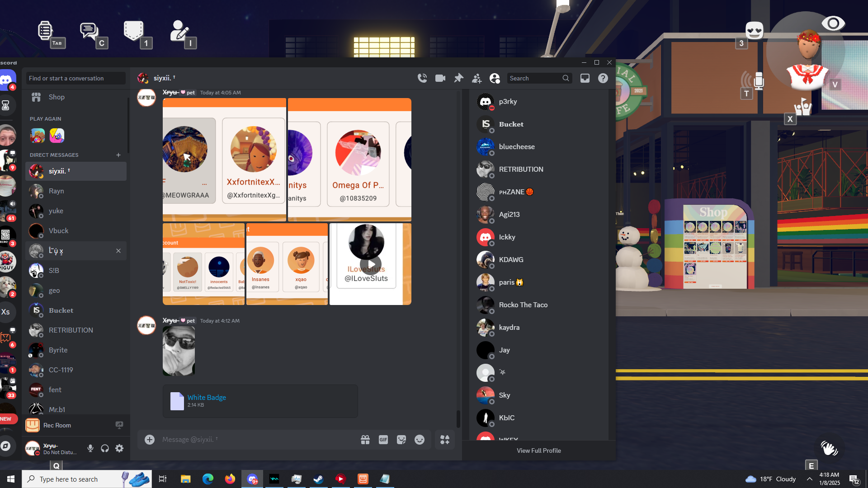The image size is (868, 488).
Task: Start a video call
Action: [440, 78]
